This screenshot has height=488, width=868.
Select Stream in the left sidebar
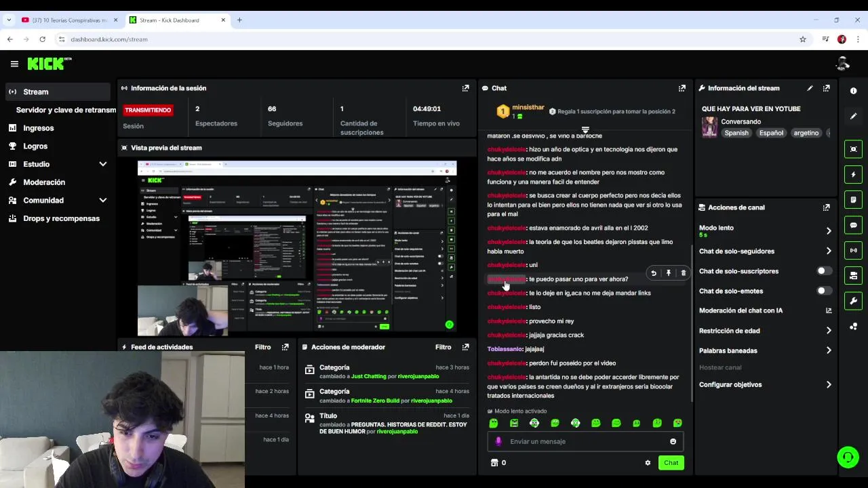tap(57, 91)
